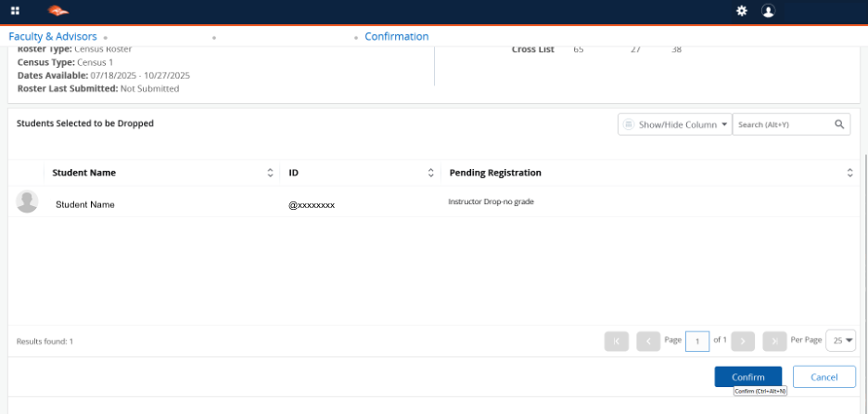This screenshot has width=868, height=414.
Task: Click the Search input field
Action: point(782,124)
